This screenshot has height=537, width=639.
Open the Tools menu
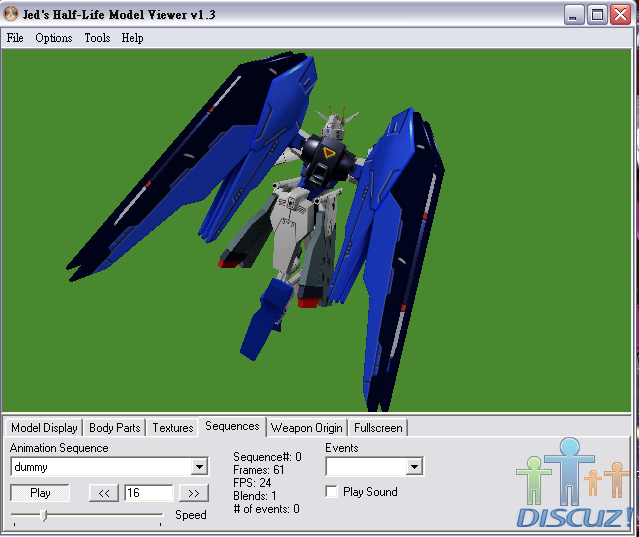pyautogui.click(x=97, y=38)
